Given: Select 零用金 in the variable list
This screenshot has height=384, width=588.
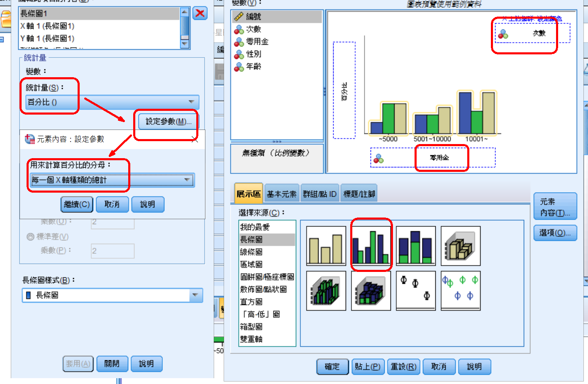Looking at the screenshot, I should (x=257, y=42).
